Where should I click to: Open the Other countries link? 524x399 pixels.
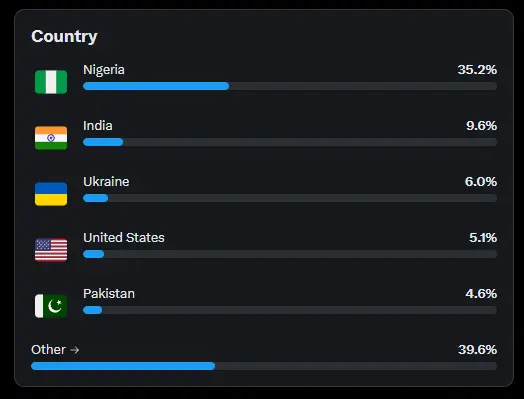pyautogui.click(x=55, y=350)
